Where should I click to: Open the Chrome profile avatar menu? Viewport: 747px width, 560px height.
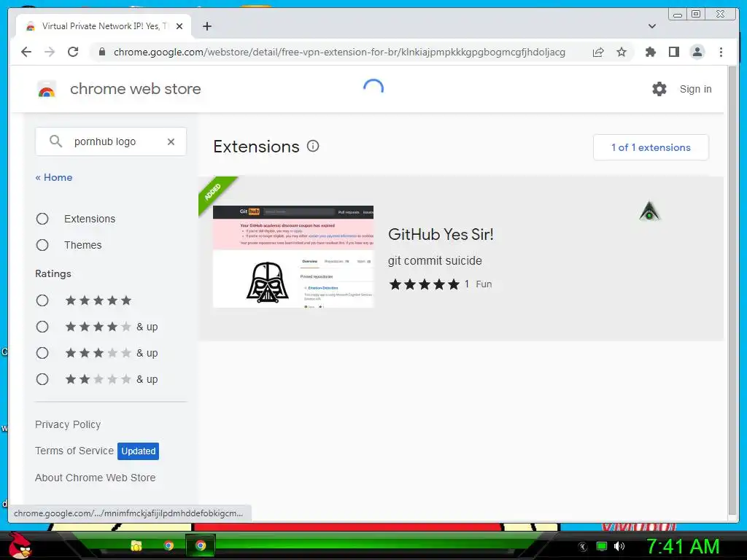[697, 52]
